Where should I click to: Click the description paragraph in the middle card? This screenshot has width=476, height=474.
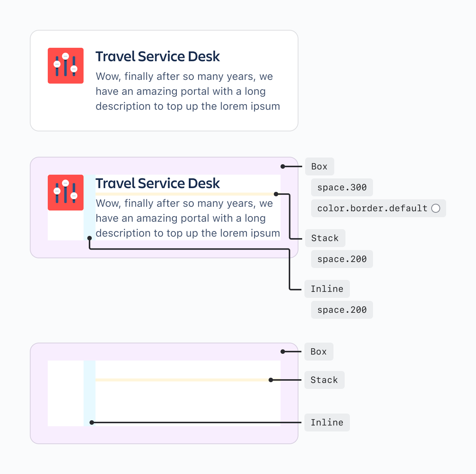[x=188, y=218]
